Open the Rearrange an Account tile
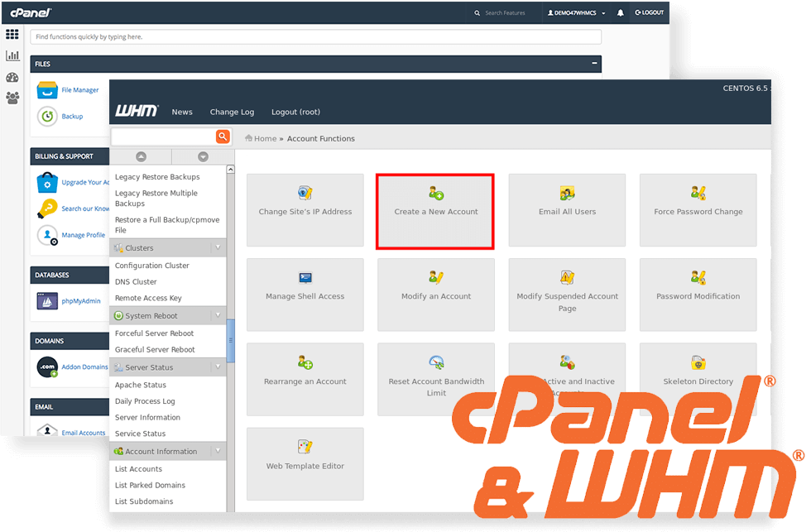The height and width of the screenshot is (532, 811). pos(305,380)
